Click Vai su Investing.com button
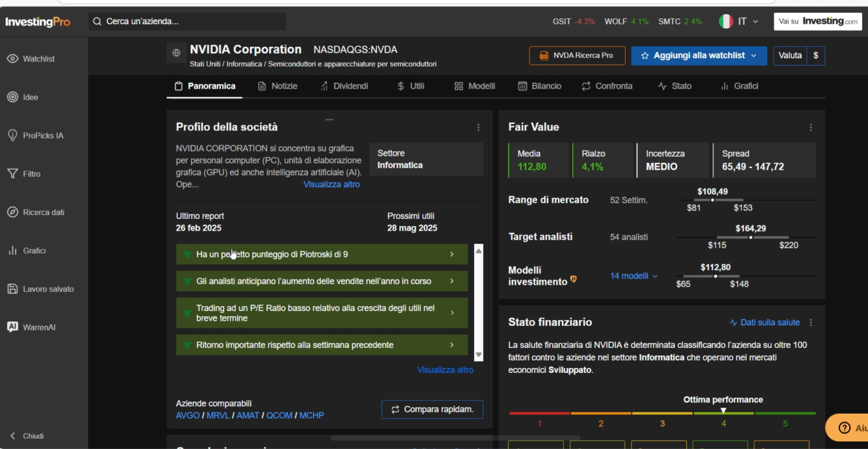The width and height of the screenshot is (868, 449). coord(817,22)
